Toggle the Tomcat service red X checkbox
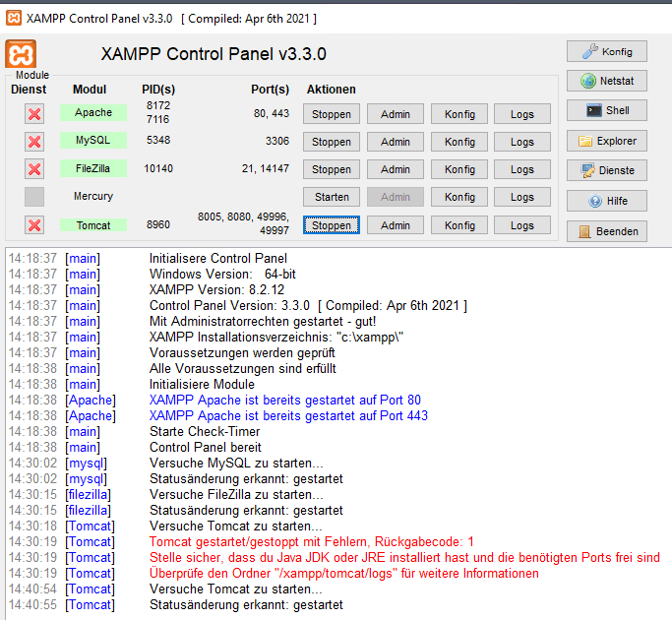The height and width of the screenshot is (620, 672). coord(34,224)
